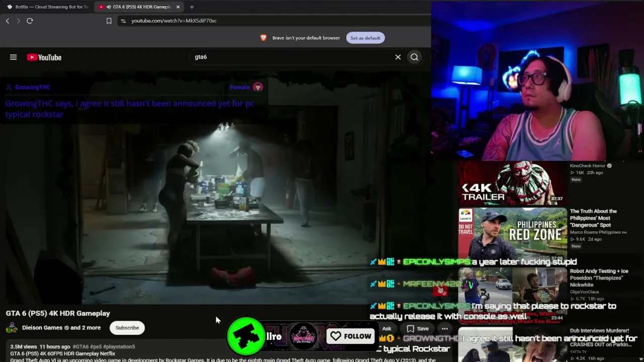Screen dimensions: 644x362
Task: Bookmark this page in Brave
Action: (x=109, y=21)
